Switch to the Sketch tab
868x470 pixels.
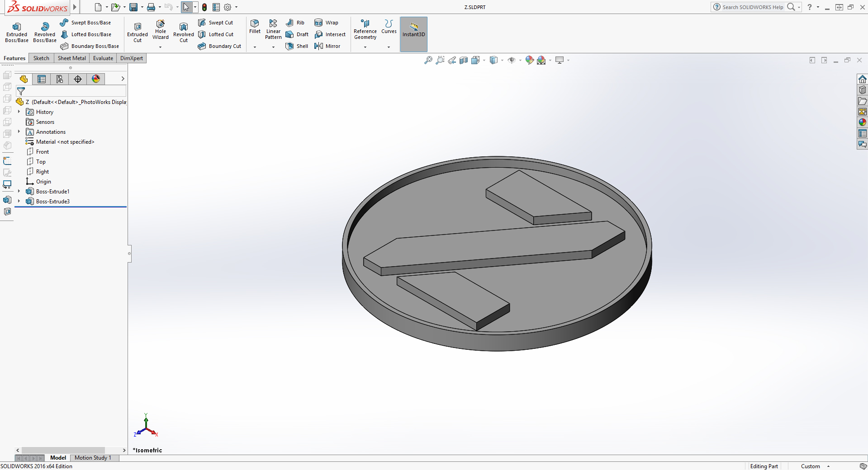(x=41, y=58)
